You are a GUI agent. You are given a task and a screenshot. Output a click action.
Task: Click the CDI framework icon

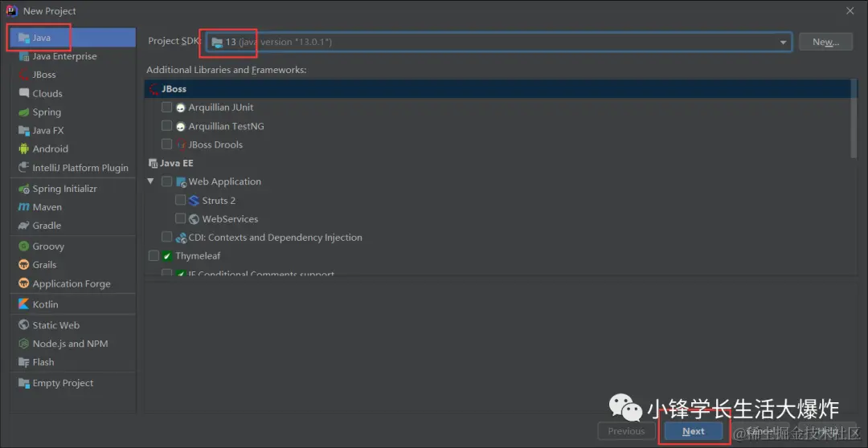(x=181, y=238)
